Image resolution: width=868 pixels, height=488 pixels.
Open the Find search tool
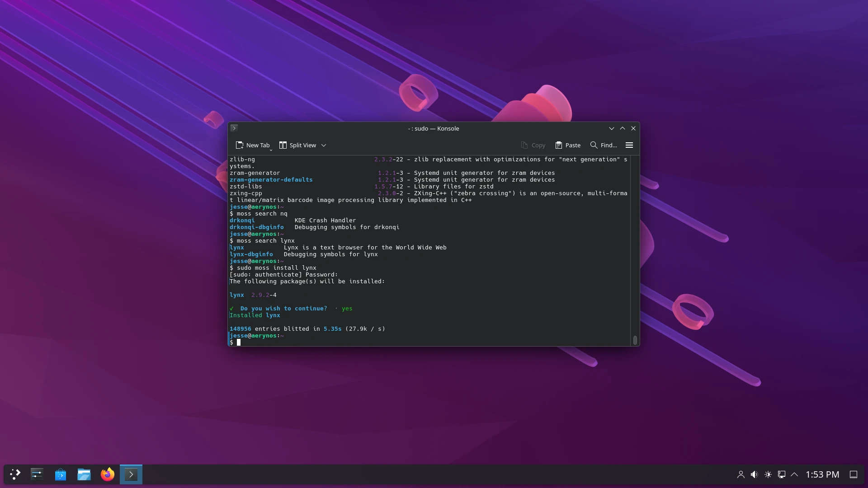tap(604, 145)
